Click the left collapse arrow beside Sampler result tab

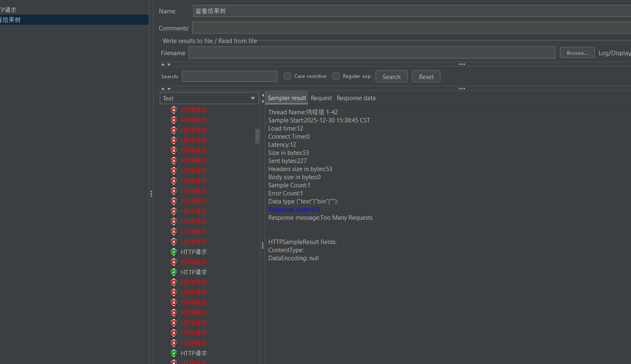tap(263, 96)
